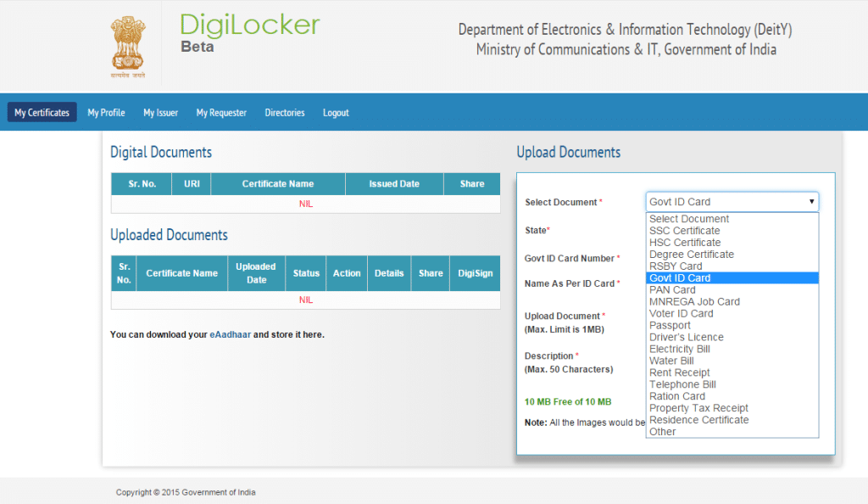868x504 pixels.
Task: Open the My Requester menu item
Action: tap(221, 113)
